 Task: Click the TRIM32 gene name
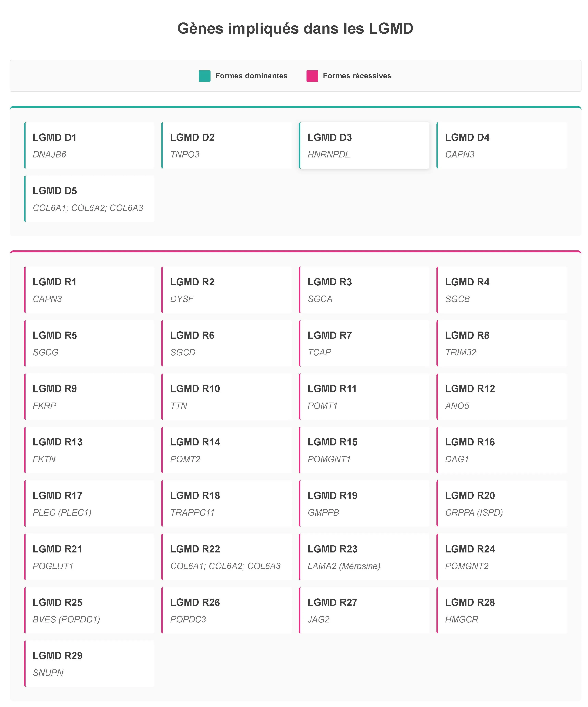460,352
